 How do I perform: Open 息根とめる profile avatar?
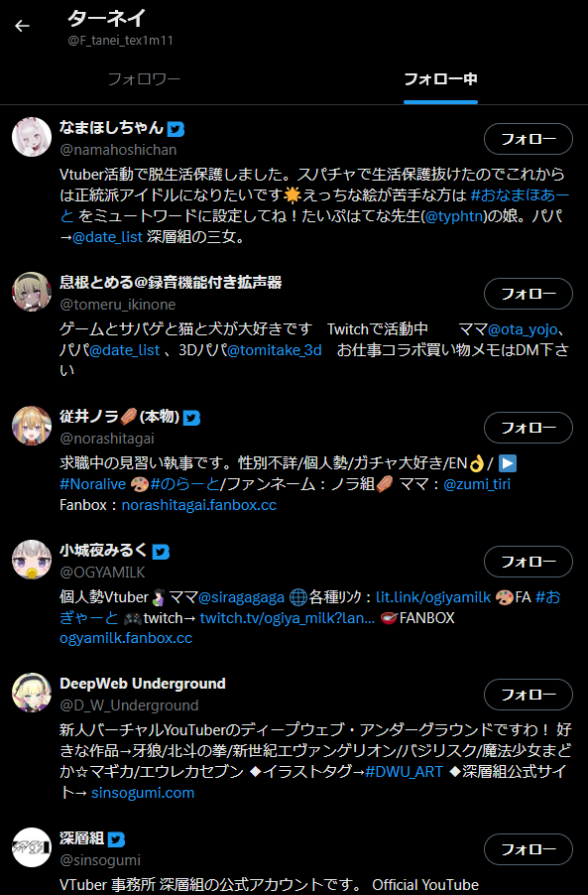pos(32,292)
